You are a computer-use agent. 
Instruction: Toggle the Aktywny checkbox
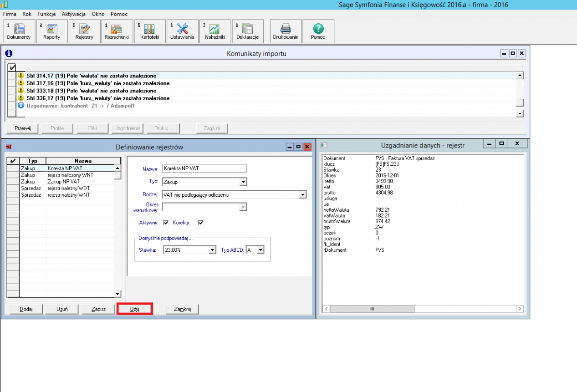click(x=166, y=223)
